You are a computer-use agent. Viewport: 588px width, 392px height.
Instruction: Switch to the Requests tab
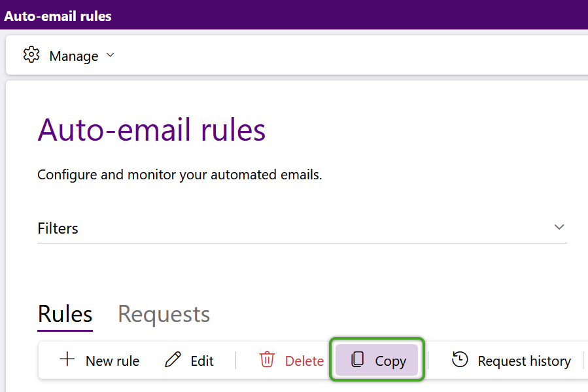[x=164, y=314]
